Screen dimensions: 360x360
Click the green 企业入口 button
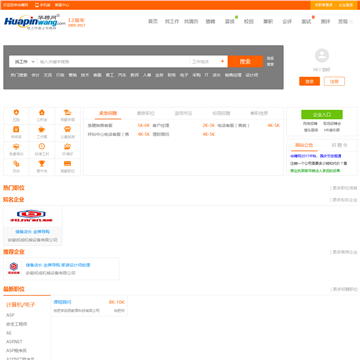322,115
